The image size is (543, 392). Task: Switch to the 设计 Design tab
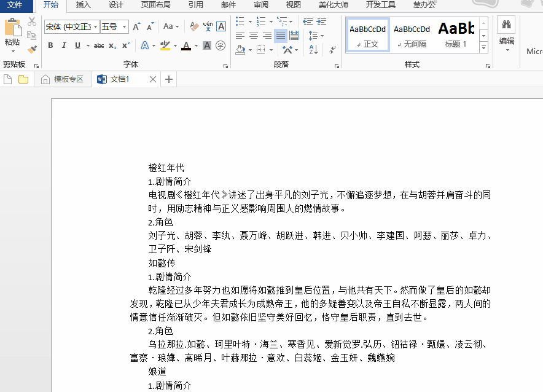(x=115, y=5)
